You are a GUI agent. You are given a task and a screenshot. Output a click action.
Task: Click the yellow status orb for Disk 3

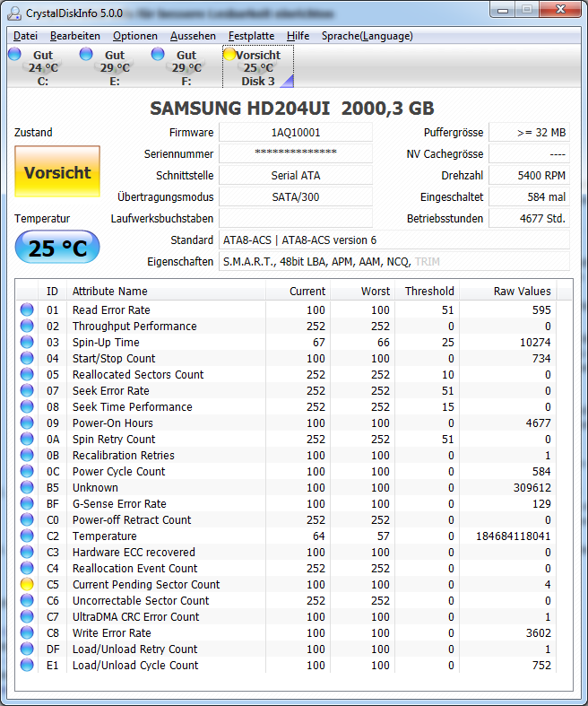click(x=229, y=54)
